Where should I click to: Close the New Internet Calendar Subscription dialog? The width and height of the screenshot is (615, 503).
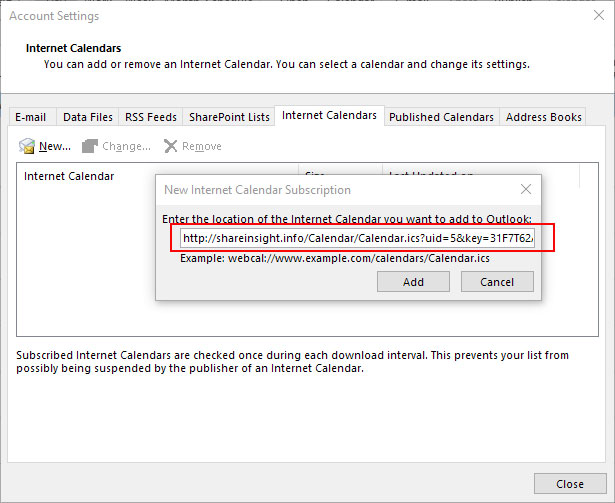[x=526, y=189]
